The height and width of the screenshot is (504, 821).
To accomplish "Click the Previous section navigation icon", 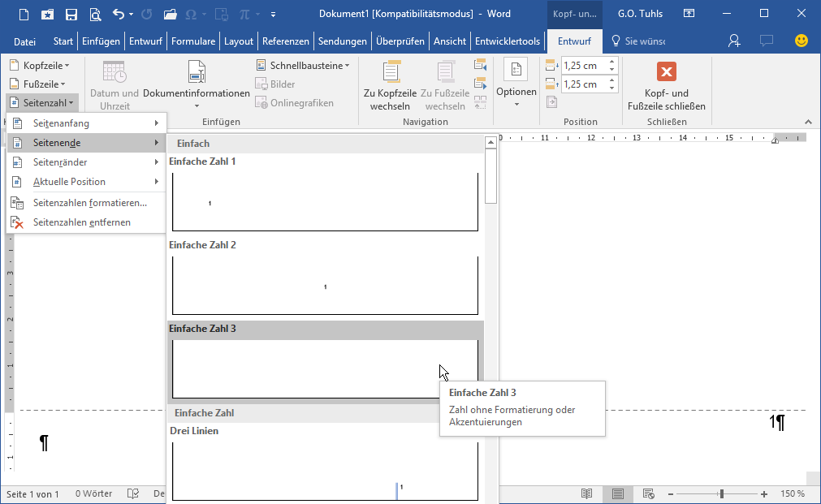I will [x=480, y=65].
